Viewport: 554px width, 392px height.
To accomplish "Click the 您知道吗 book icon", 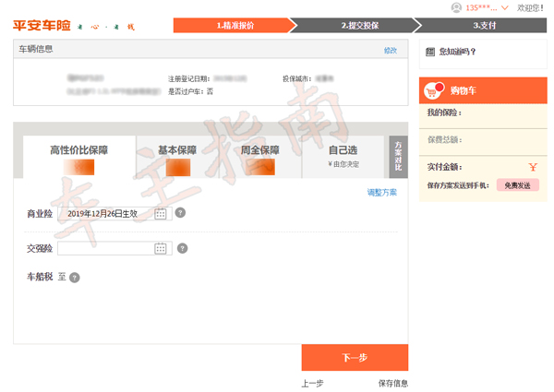I will [430, 53].
